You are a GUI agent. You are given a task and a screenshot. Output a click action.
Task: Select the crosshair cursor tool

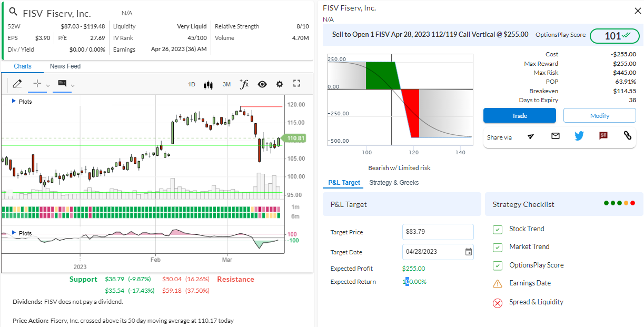click(x=37, y=84)
